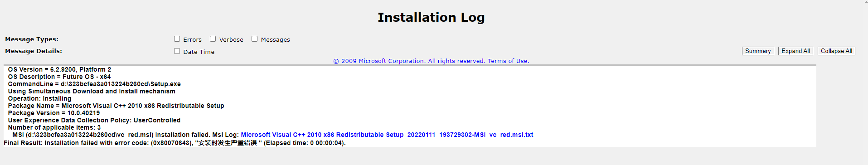The image size is (868, 165).
Task: Toggle the Messages checkbox
Action: 255,39
